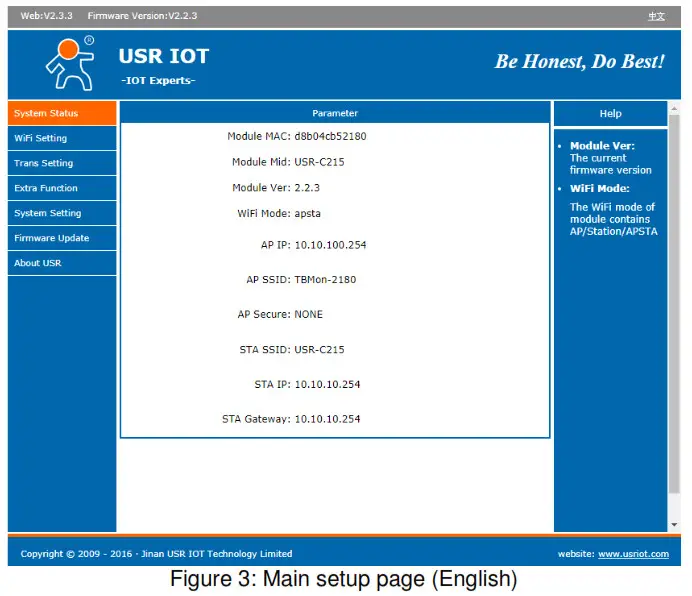Click the vertical scrollbar thumb
Screen dimensions: 692x596
pyautogui.click(x=674, y=304)
